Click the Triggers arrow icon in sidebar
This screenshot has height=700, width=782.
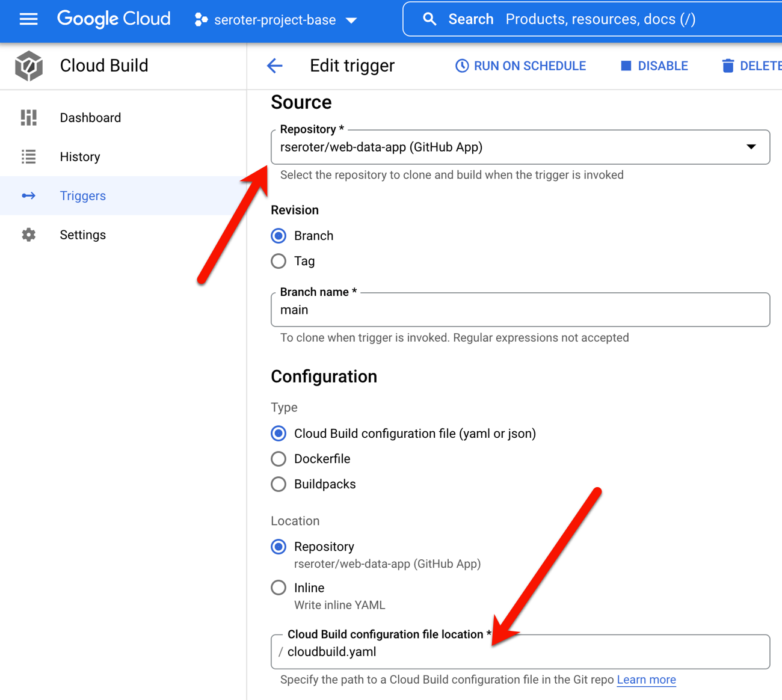(x=29, y=196)
